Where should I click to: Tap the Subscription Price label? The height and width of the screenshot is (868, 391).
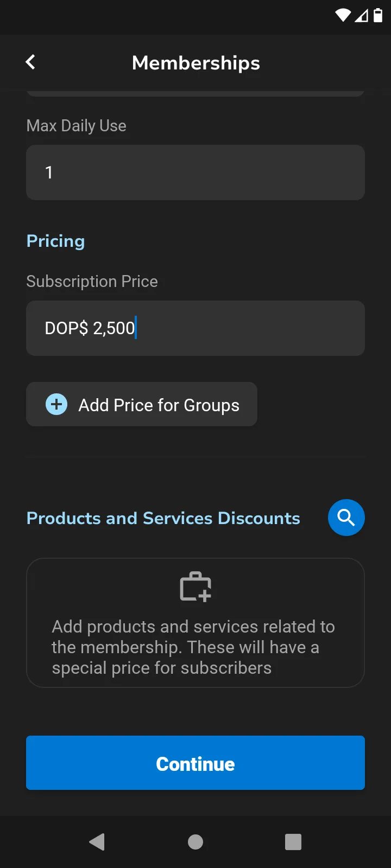tap(92, 282)
